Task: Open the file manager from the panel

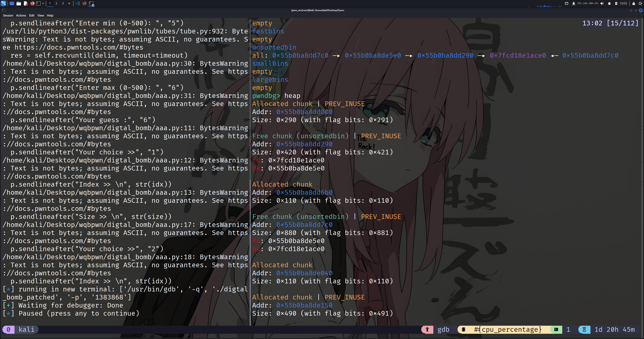Action: [19, 3]
